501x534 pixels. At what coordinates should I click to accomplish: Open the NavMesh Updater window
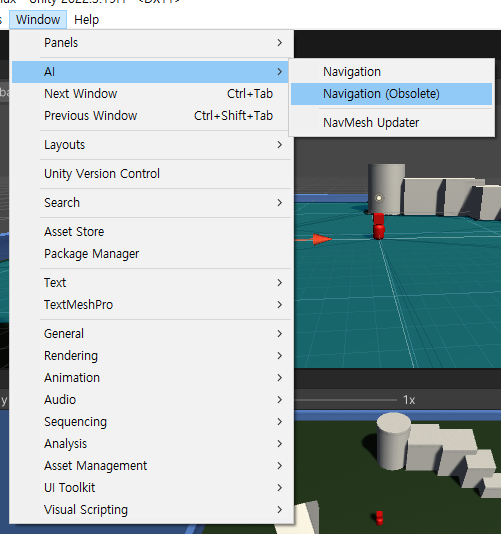(x=391, y=123)
